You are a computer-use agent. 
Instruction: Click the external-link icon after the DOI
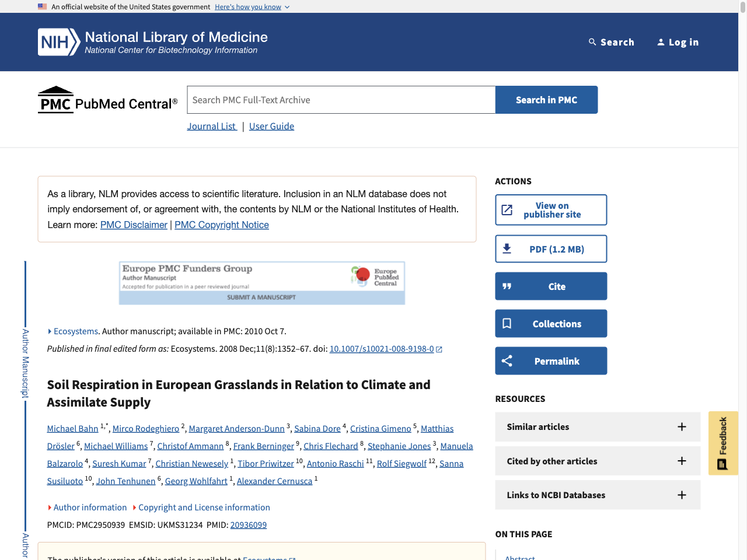(439, 349)
